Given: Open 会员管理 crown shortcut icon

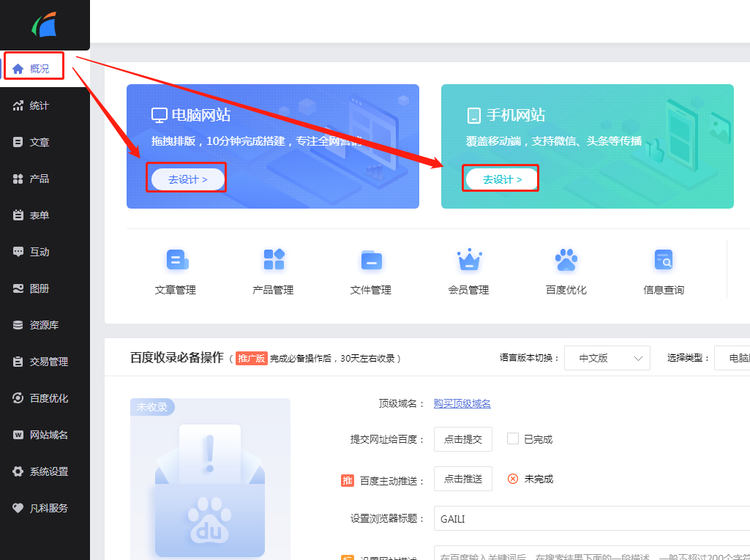Looking at the screenshot, I should point(469,259).
